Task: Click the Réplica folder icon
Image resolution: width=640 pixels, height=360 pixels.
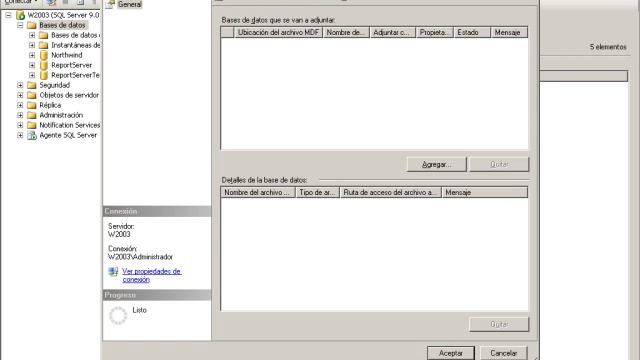Action: tap(32, 105)
